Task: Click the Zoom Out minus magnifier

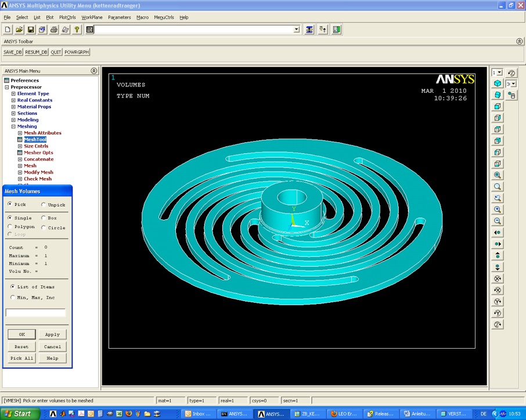Action: coord(498,221)
